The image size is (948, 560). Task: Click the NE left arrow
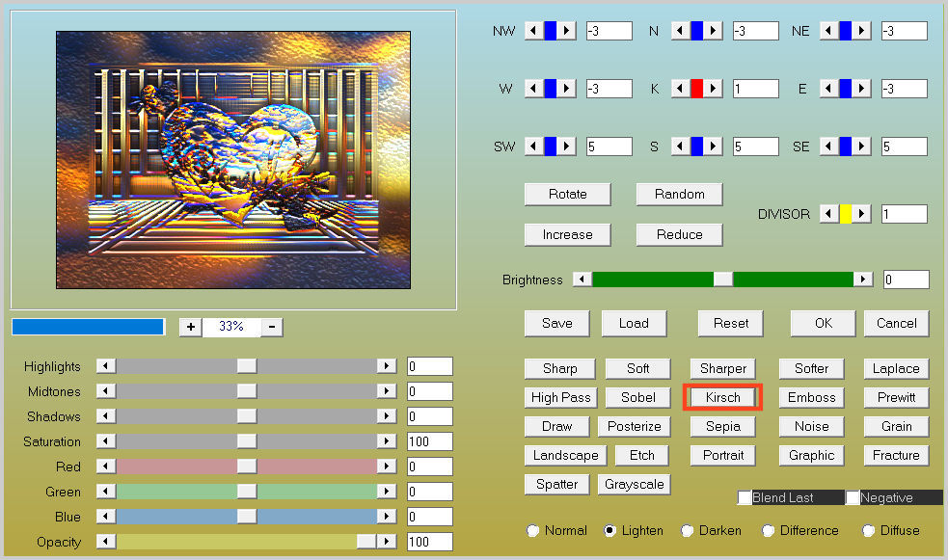pos(828,31)
